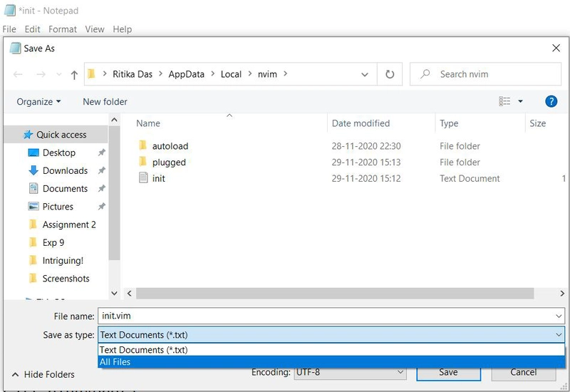This screenshot has height=392, width=570.
Task: Open the Edit menu in Notepad
Action: tap(32, 29)
